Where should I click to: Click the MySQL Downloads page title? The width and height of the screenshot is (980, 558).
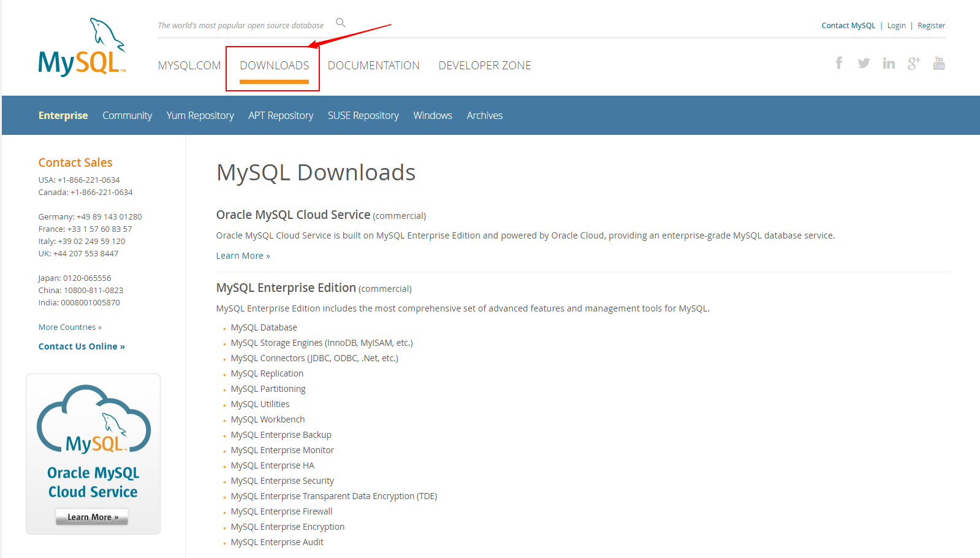(x=316, y=172)
